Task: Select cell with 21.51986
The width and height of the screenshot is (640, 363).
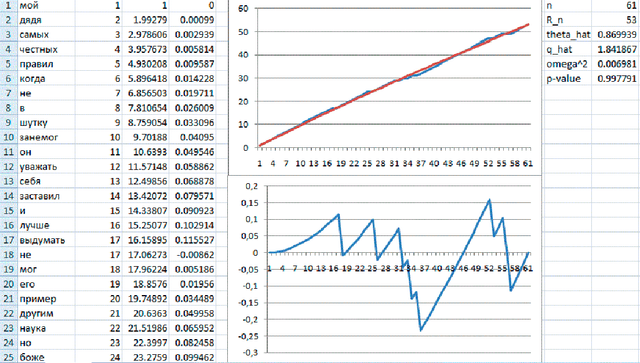Action: tap(145, 328)
